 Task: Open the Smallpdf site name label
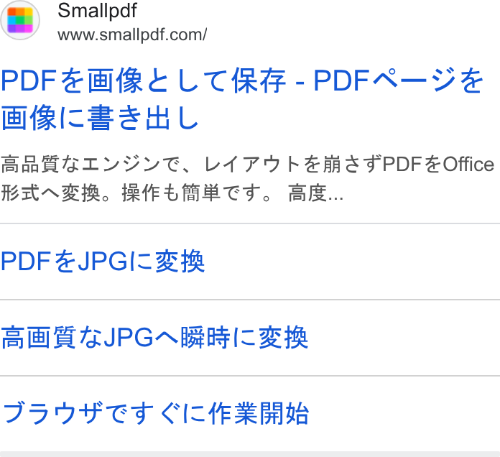point(97,11)
